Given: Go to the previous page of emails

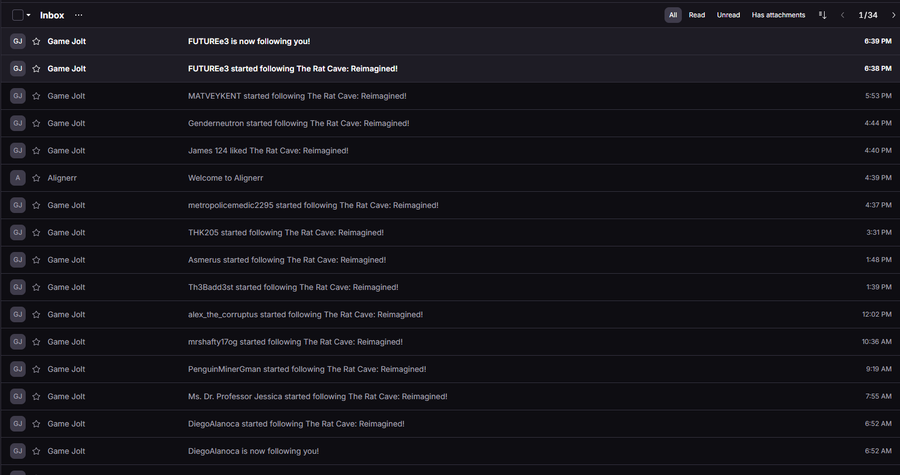Looking at the screenshot, I should click(x=842, y=15).
